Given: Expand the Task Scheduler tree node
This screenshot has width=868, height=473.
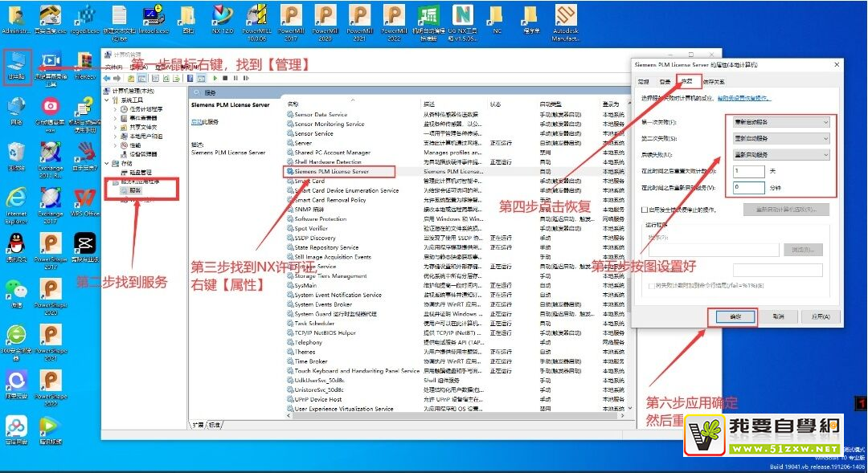Looking at the screenshot, I should [x=115, y=109].
